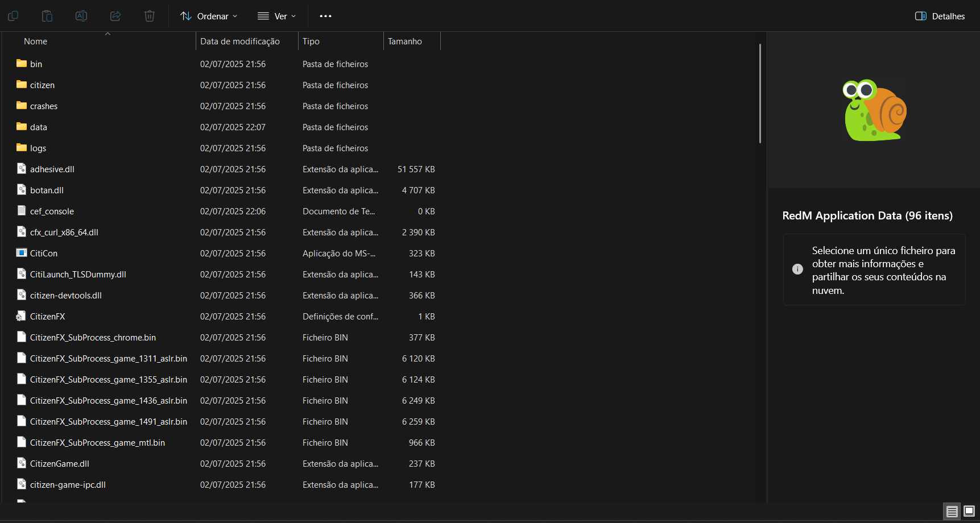Select the CitizenFX configuration file icon
The height and width of the screenshot is (523, 980).
(x=22, y=316)
